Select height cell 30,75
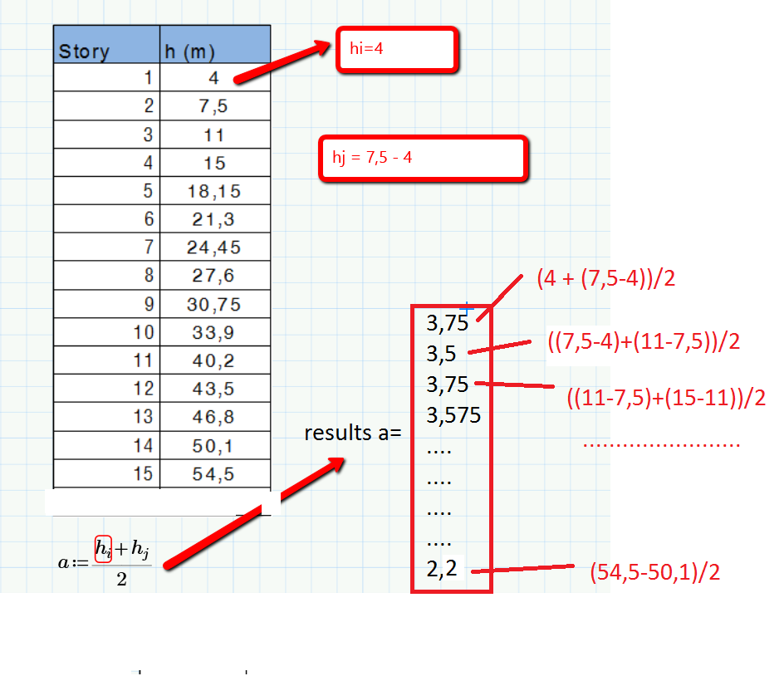 coord(215,304)
